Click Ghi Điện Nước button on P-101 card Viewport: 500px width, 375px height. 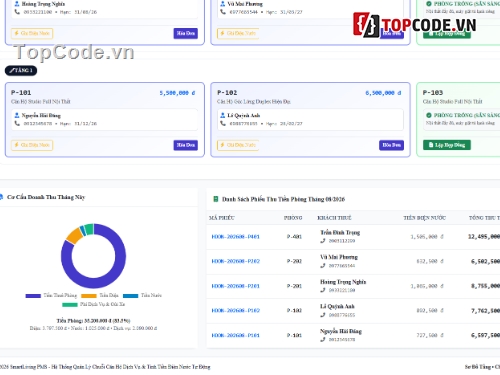pos(32,145)
